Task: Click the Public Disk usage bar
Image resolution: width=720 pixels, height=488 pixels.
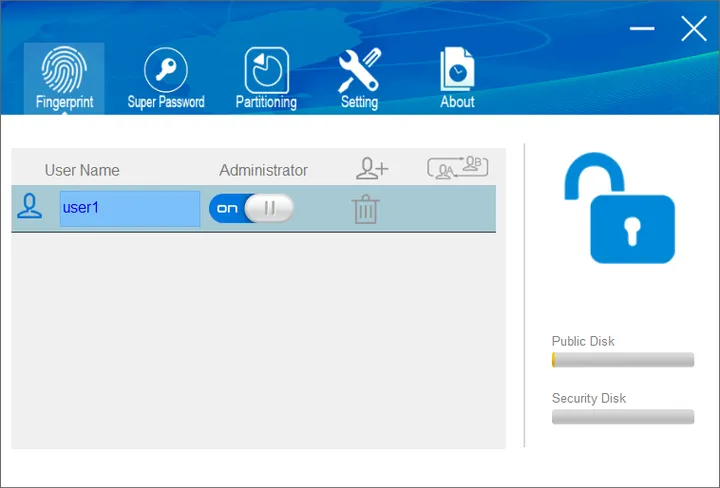Action: click(622, 360)
